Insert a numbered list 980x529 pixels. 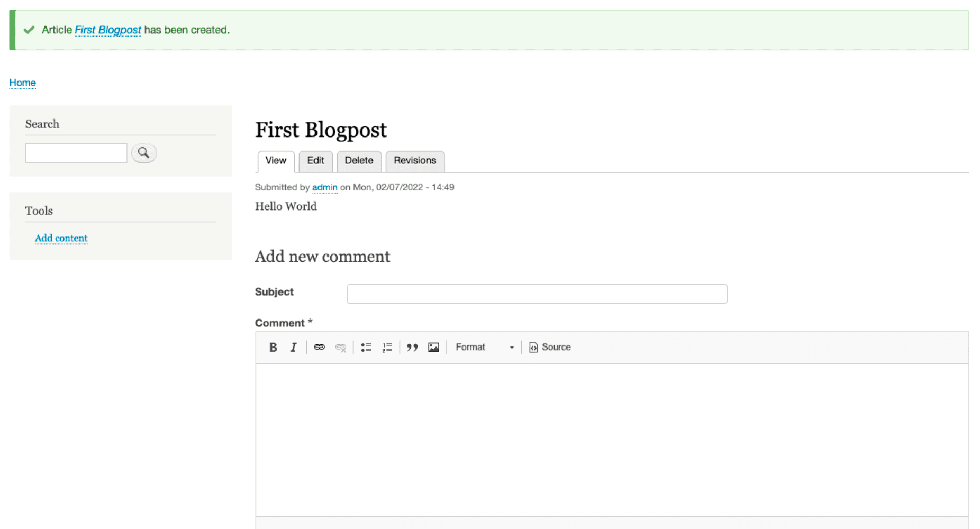click(387, 348)
